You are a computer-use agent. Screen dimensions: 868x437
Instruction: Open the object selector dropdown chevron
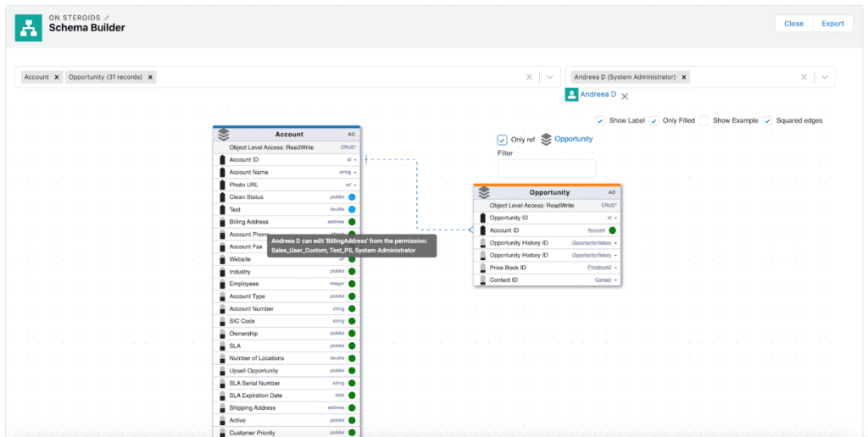549,77
